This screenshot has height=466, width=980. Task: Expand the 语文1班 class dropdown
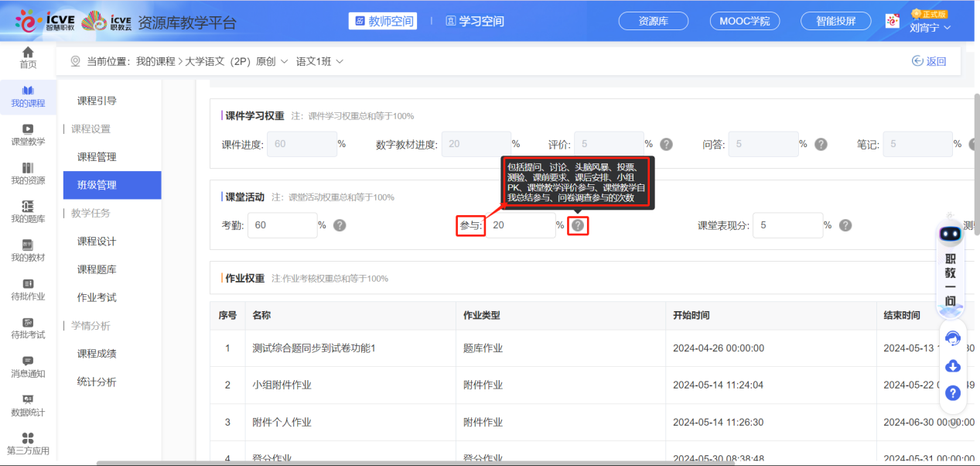tap(319, 61)
